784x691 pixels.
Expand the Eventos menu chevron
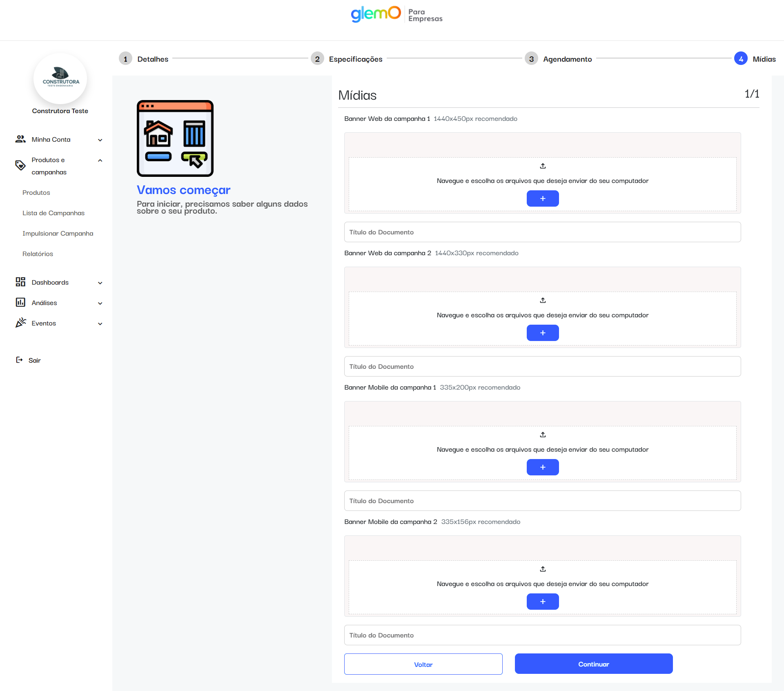(100, 324)
